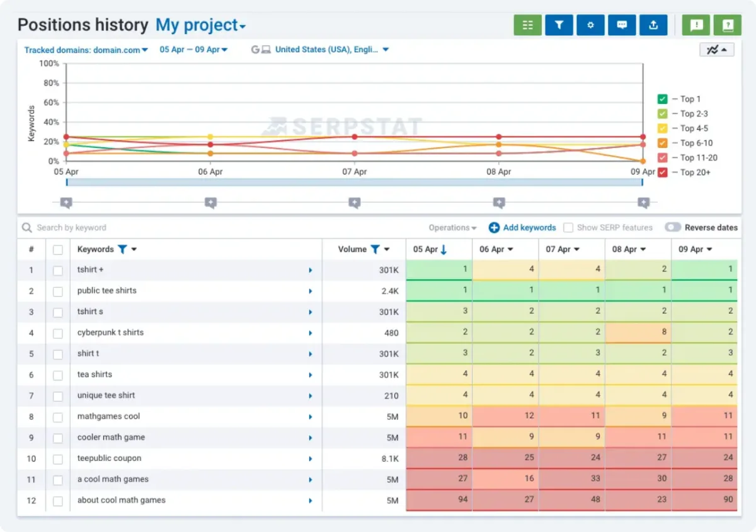Click the Top 20+ data point at 07 Apr

pos(355,137)
